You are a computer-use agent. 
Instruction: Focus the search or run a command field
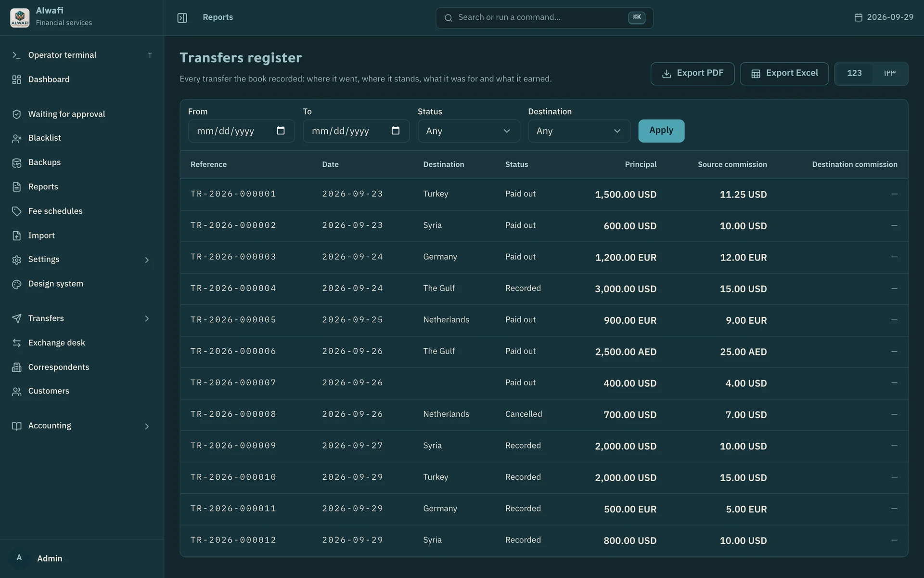544,18
